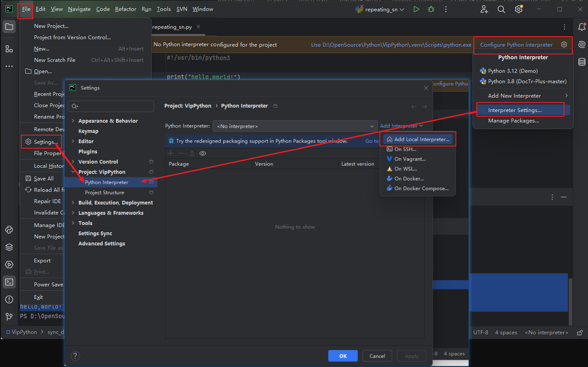Image resolution: width=588 pixels, height=367 pixels.
Task: Select the repeating_sn.py editor tab
Action: (x=172, y=27)
